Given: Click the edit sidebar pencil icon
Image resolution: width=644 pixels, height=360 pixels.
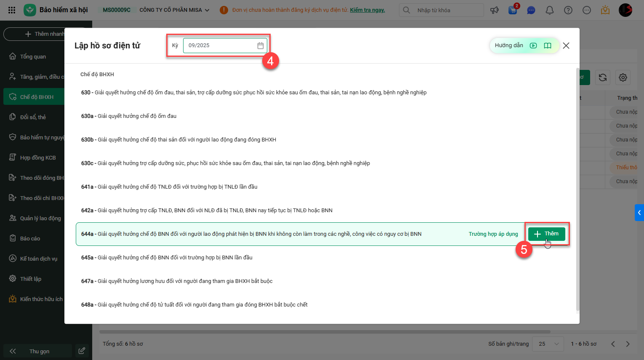Looking at the screenshot, I should (x=82, y=351).
